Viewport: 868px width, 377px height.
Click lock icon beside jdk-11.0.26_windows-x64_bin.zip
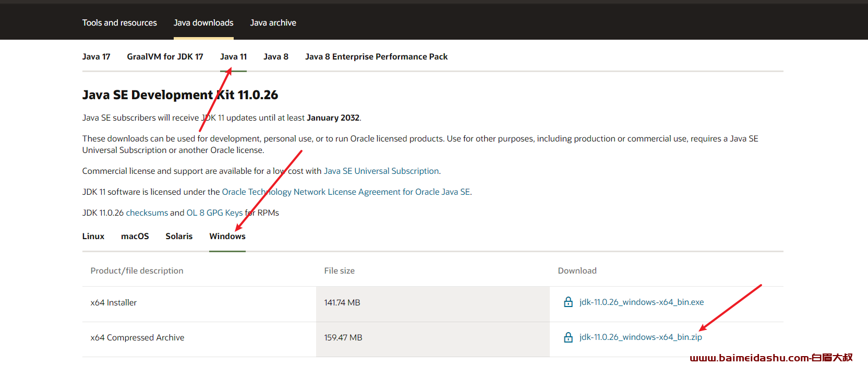point(568,337)
